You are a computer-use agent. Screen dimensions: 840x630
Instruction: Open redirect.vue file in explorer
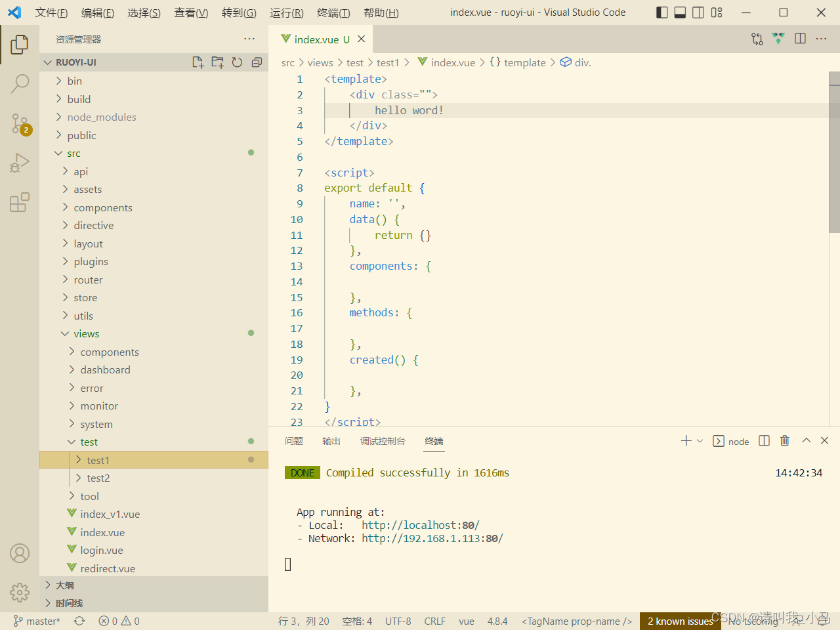[154, 568]
